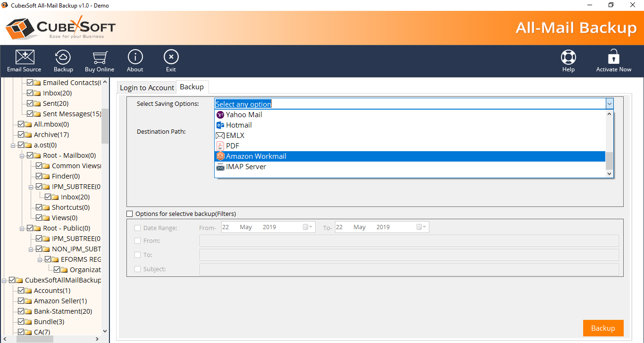The image size is (644, 343).
Task: Uncheck the Sent(20) folder checkbox
Action: click(x=30, y=103)
